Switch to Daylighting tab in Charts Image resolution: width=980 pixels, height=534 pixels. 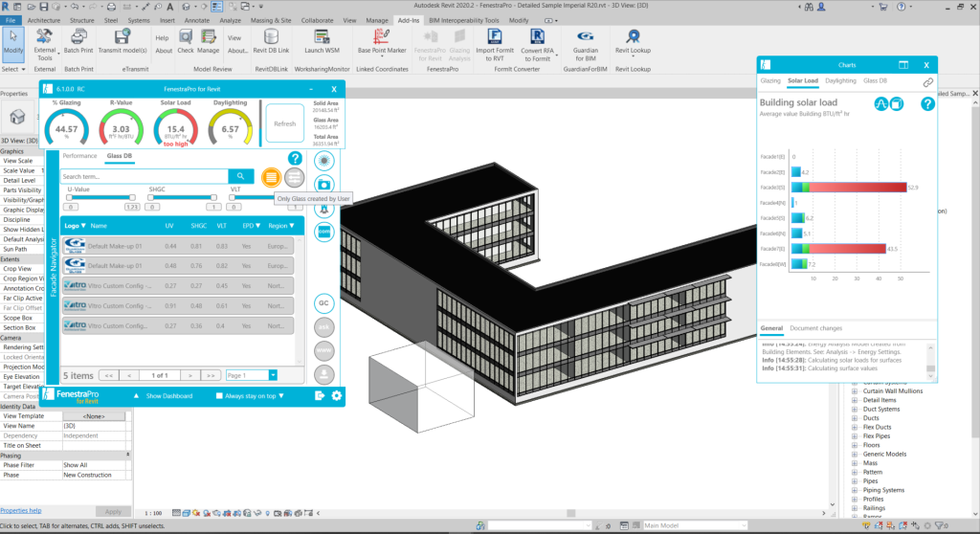point(840,80)
